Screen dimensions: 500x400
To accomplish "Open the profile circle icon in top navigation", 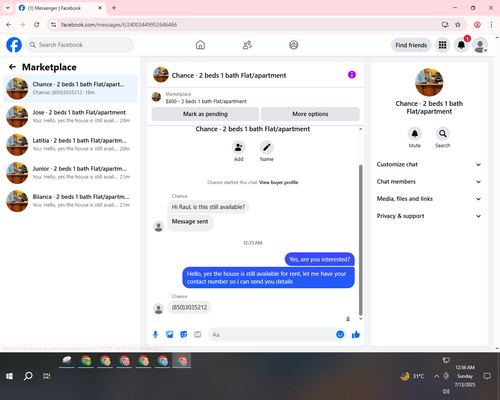I will [294, 45].
